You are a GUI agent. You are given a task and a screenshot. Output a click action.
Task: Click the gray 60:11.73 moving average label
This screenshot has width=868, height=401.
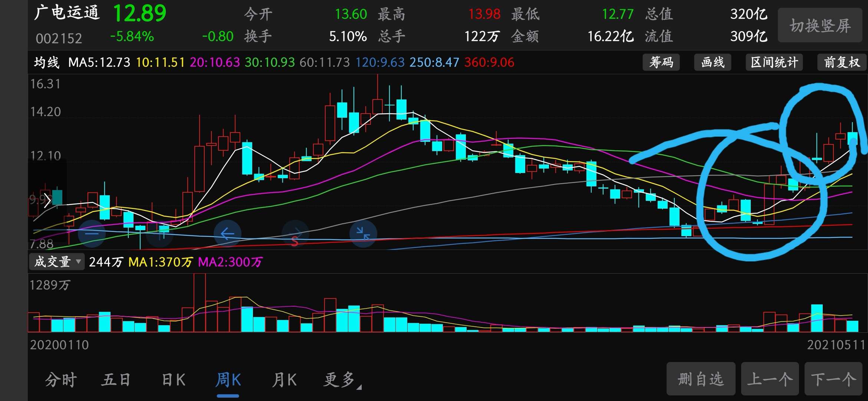pyautogui.click(x=325, y=62)
